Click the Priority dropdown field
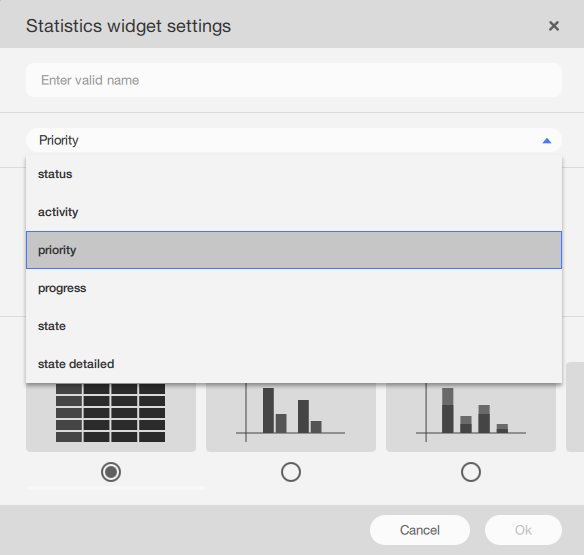This screenshot has height=555, width=584. click(x=294, y=140)
